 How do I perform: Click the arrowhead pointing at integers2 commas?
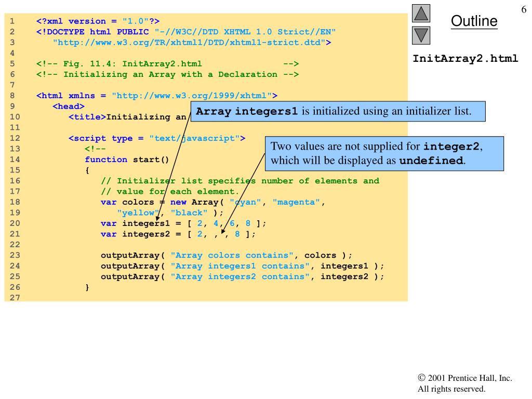223,231
